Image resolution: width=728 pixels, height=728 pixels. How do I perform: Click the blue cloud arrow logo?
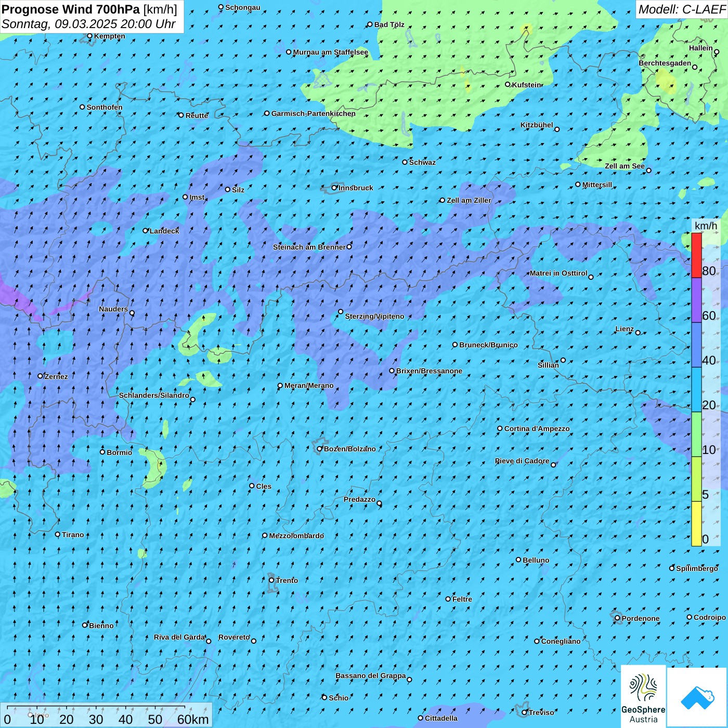[x=697, y=697]
